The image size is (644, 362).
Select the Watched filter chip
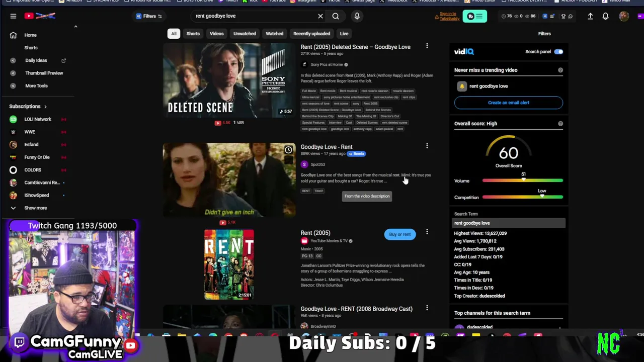pos(275,34)
